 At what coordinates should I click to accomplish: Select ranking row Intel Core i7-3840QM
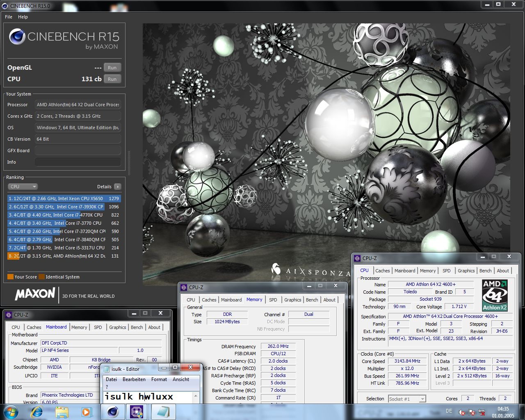tap(64, 240)
